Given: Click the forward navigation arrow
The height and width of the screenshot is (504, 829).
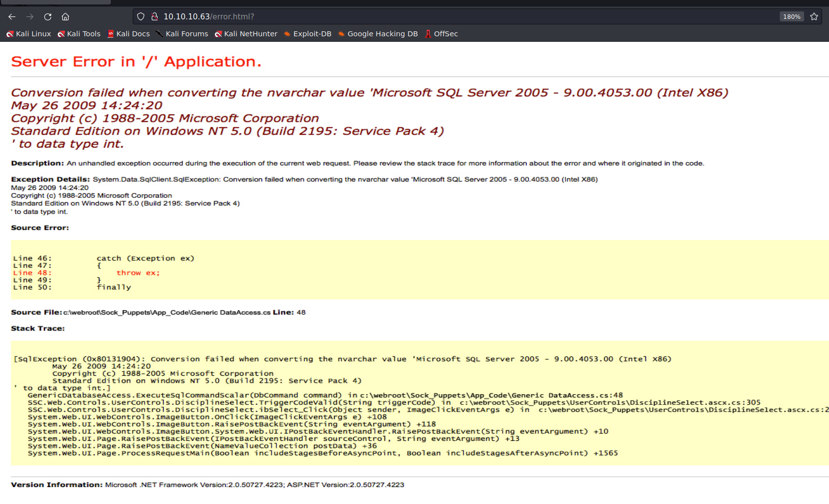Looking at the screenshot, I should [x=30, y=17].
